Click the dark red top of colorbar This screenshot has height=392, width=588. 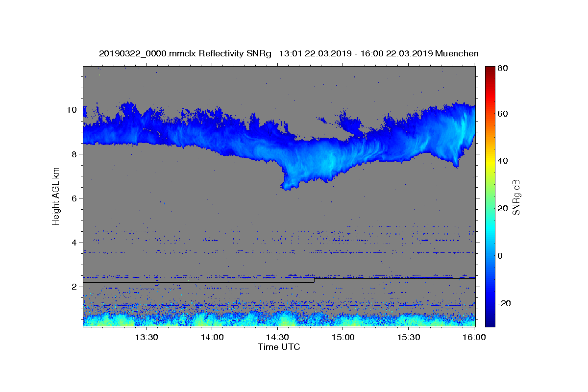(490, 70)
